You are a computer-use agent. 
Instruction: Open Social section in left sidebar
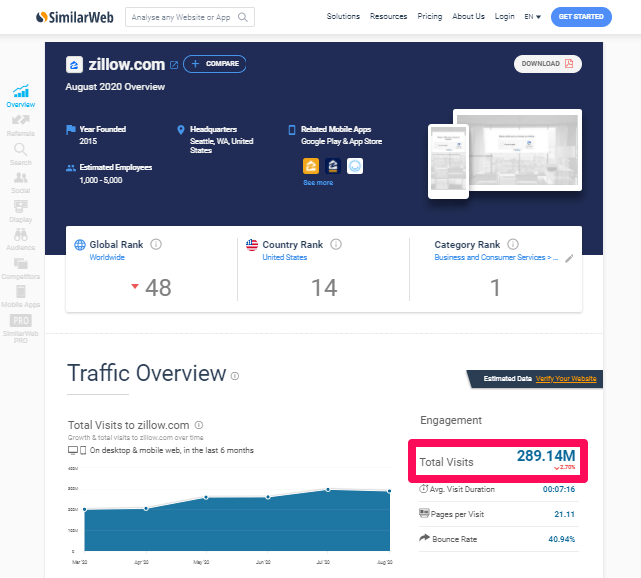click(x=20, y=182)
